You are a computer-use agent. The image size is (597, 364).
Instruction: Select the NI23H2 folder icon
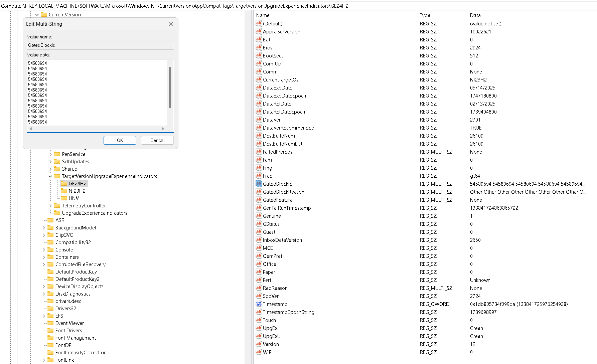click(x=64, y=191)
